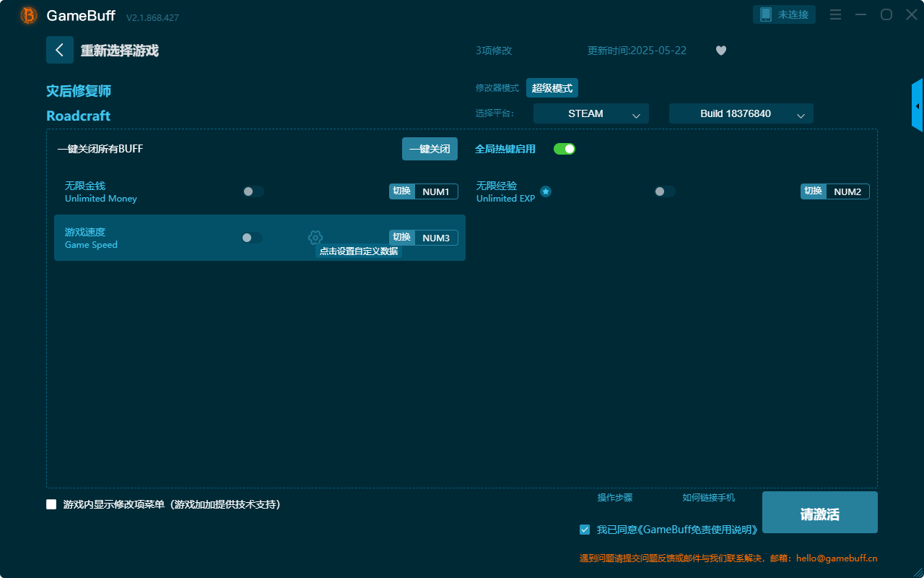
Task: Close the GameBuff window
Action: coord(912,14)
